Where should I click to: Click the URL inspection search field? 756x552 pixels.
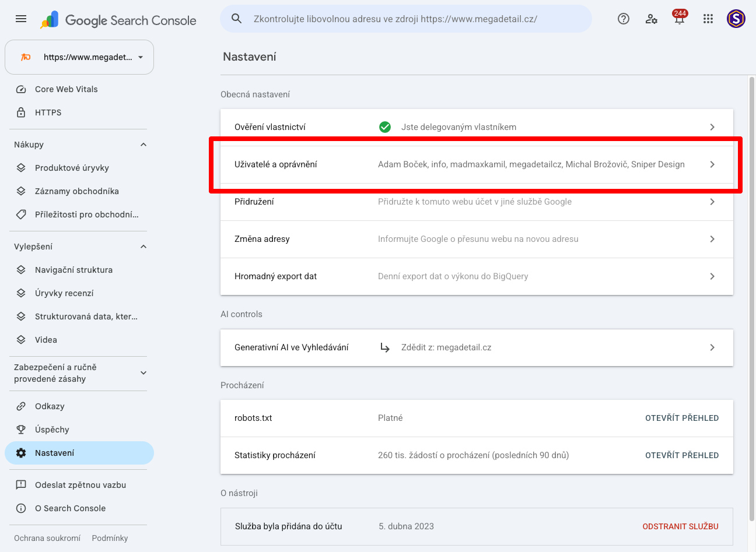click(406, 19)
